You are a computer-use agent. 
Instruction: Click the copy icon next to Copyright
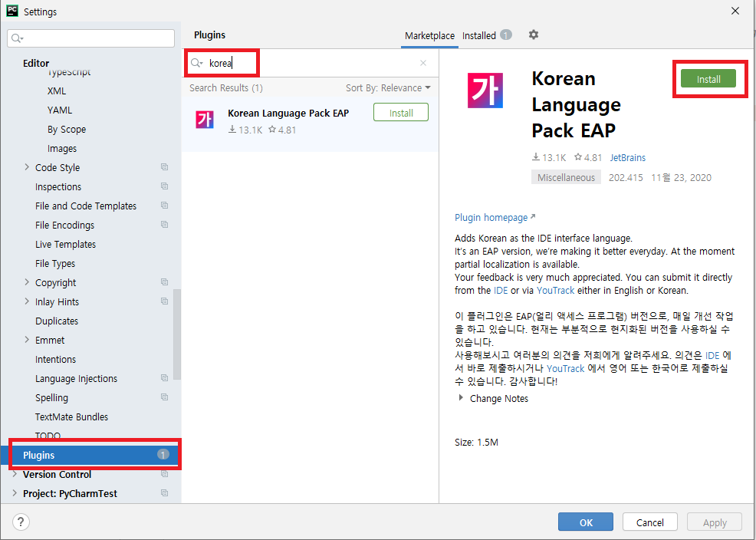pyautogui.click(x=164, y=282)
